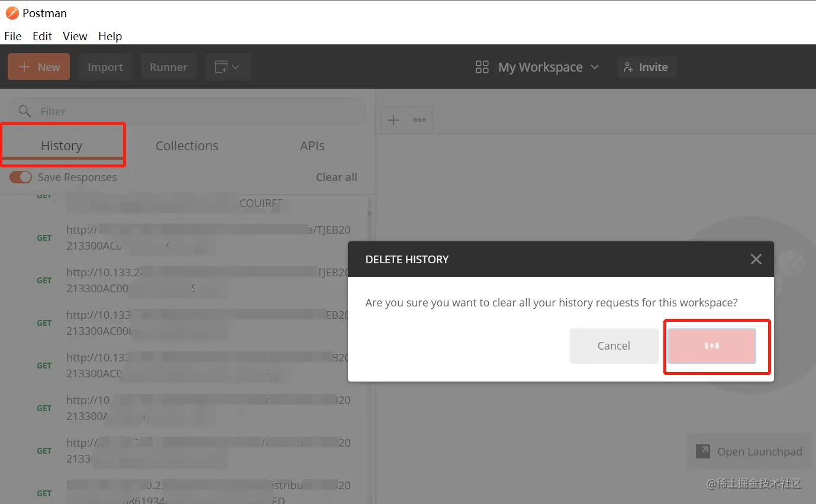Expand the My Workspace dropdown
Screen dimensions: 816x504
tap(549, 67)
